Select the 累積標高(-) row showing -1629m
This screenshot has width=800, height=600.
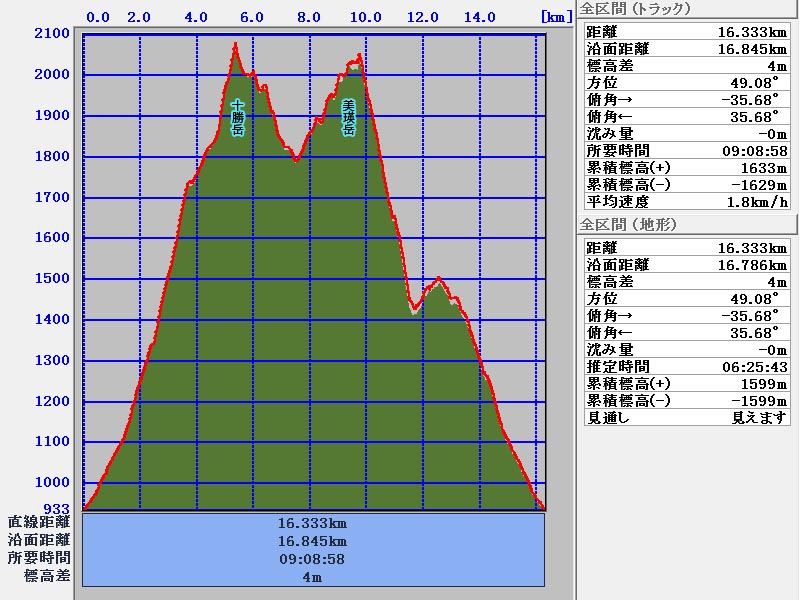686,184
